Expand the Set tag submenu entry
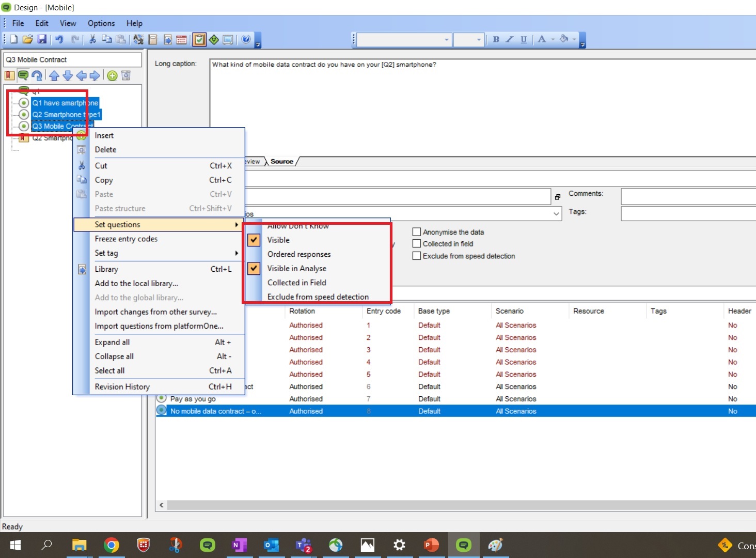Screen dimensions: 756x558 tap(159, 253)
